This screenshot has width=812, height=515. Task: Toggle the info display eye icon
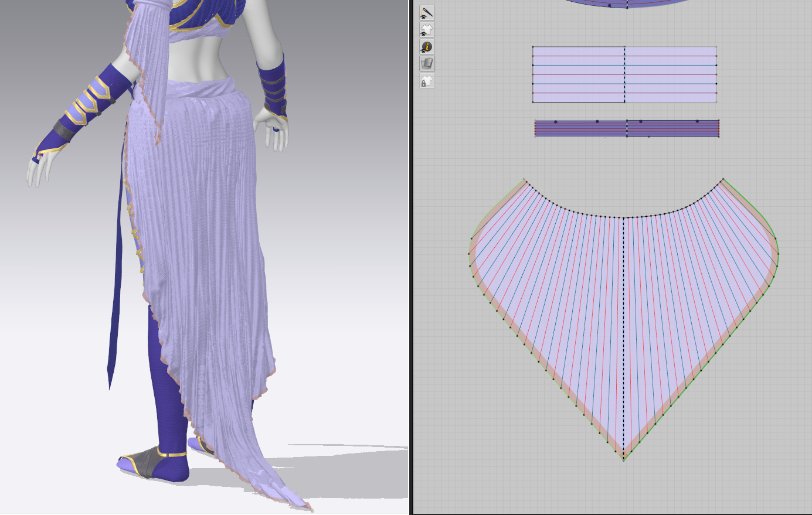(427, 47)
